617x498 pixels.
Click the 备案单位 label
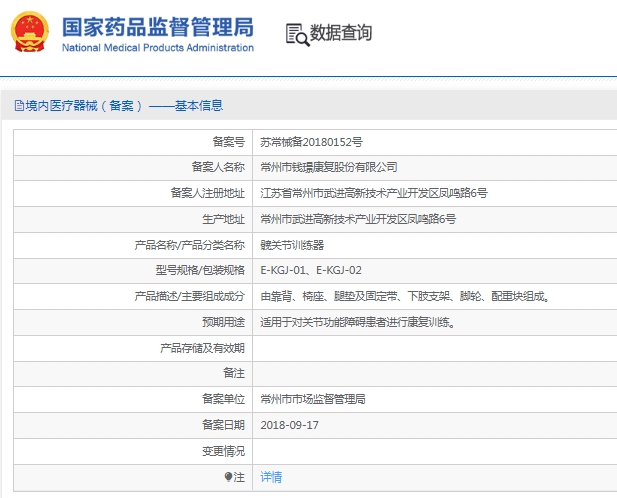[224, 399]
